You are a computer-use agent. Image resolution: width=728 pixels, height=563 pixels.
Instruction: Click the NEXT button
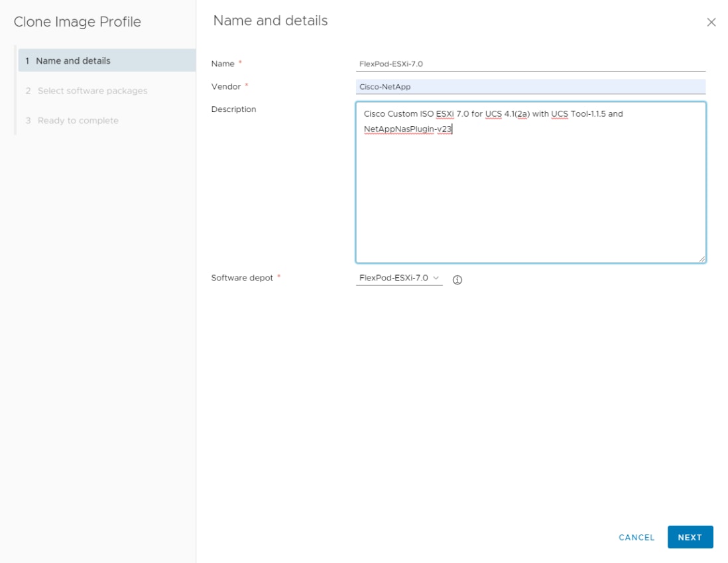690,537
